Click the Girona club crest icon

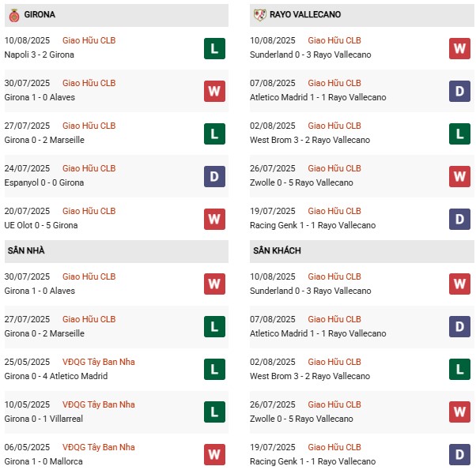(x=13, y=15)
